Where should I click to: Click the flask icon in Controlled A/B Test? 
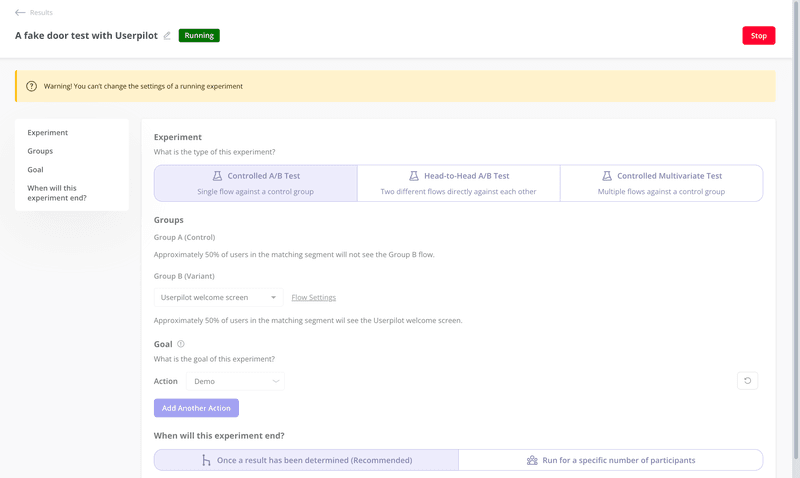click(x=217, y=176)
